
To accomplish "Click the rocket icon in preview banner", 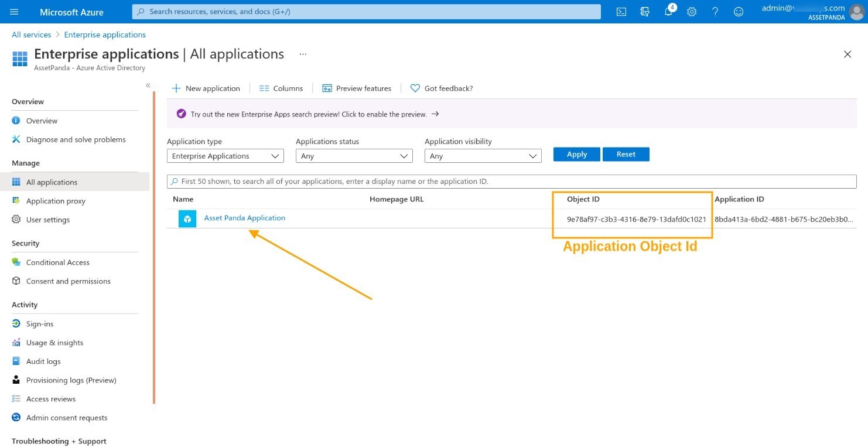I will (181, 114).
